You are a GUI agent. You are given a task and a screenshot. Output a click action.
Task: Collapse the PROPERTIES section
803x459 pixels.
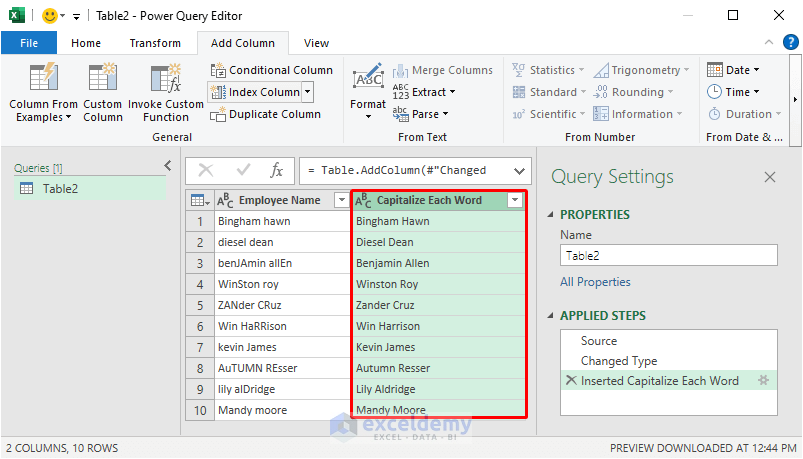pos(551,215)
